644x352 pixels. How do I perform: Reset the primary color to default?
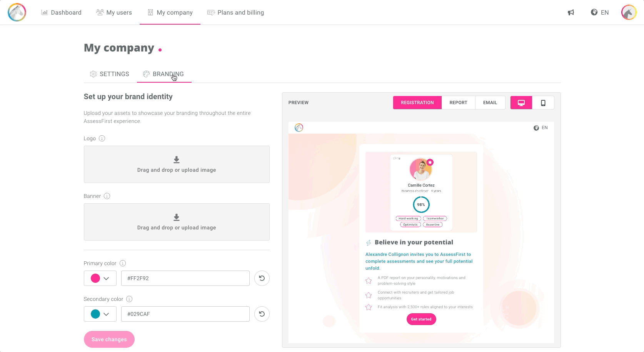pos(262,278)
